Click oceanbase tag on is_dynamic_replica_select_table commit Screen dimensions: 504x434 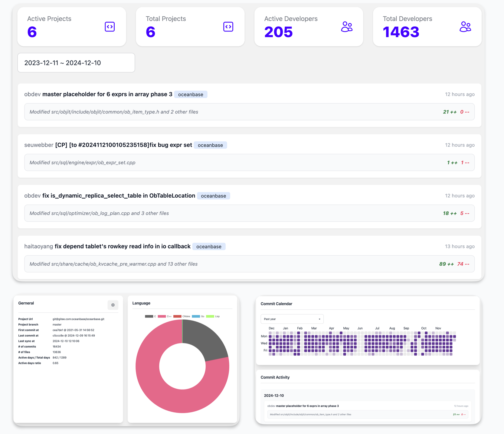coord(214,196)
